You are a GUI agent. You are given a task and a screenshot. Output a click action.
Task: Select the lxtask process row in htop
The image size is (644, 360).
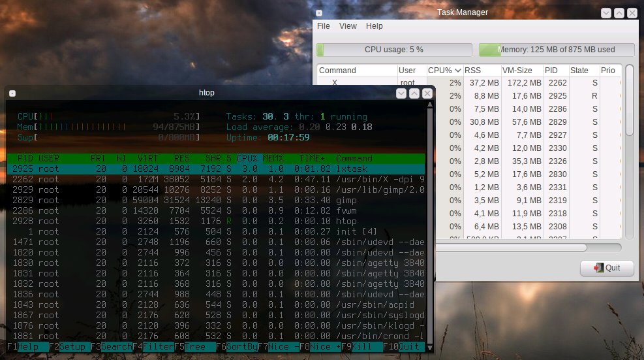[x=215, y=169]
